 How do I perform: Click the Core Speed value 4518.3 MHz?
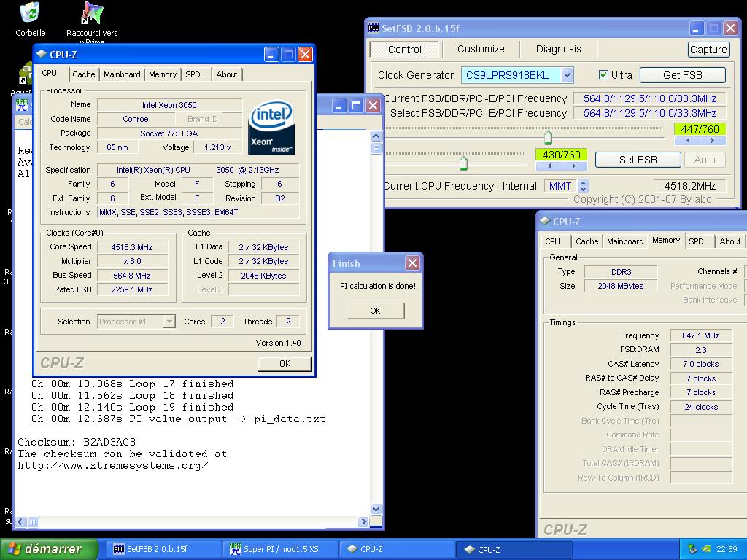[x=132, y=247]
